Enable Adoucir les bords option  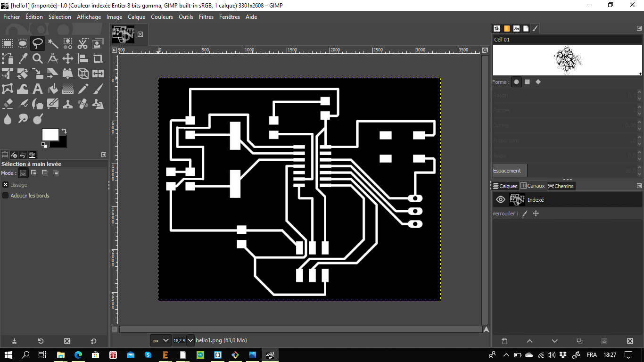click(x=6, y=196)
